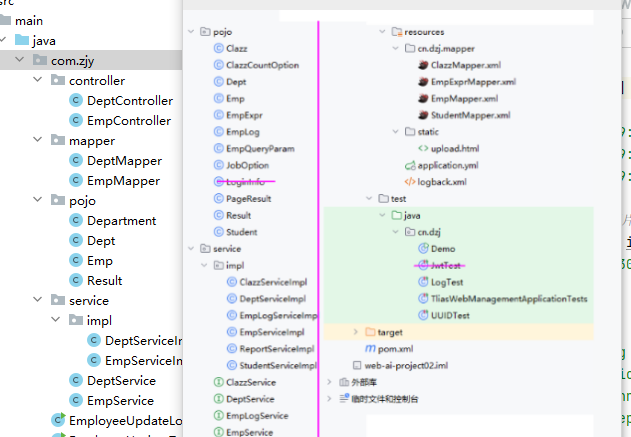
Task: Click the upload.html file icon
Action: [x=422, y=148]
